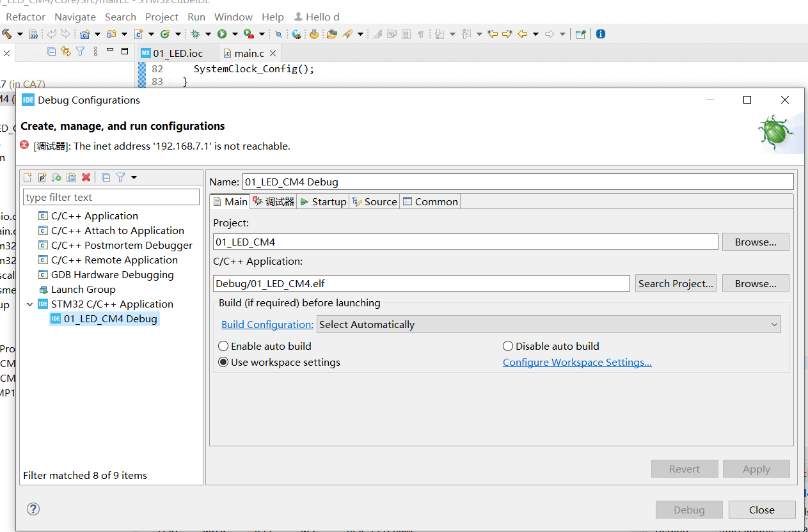This screenshot has width=808, height=532.
Task: Select Disable auto build radio button
Action: 508,346
